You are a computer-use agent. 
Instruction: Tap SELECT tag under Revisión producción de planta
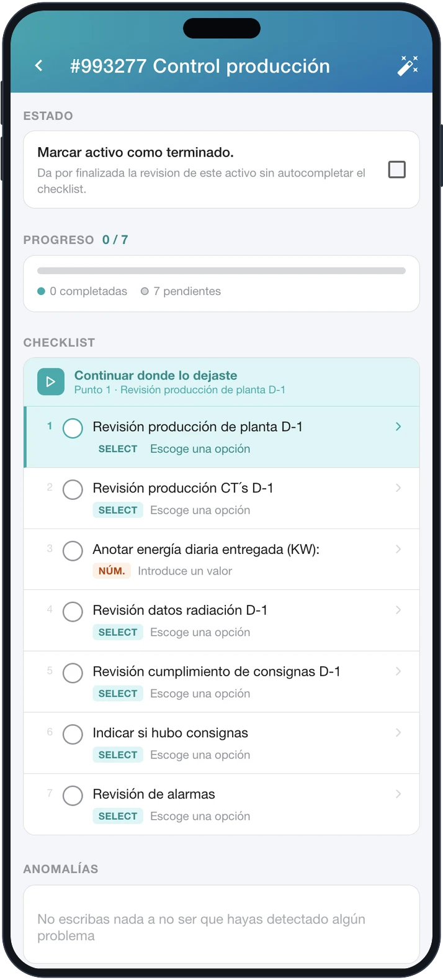118,449
